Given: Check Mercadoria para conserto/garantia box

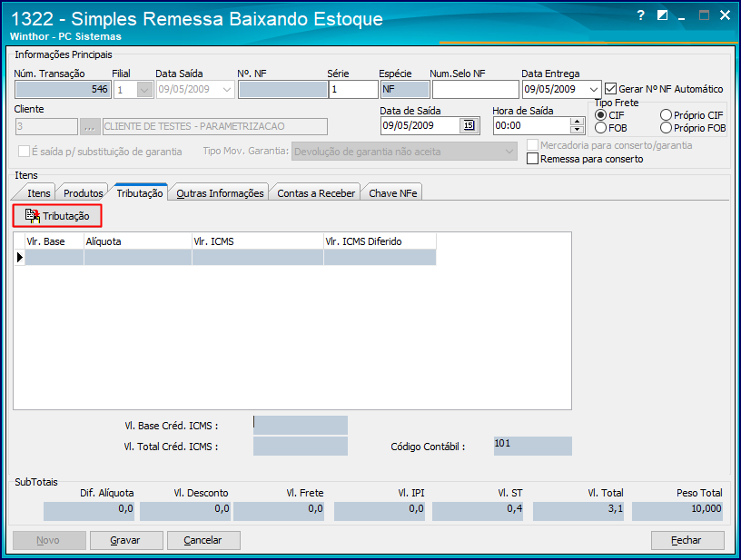Looking at the screenshot, I should click(x=532, y=145).
